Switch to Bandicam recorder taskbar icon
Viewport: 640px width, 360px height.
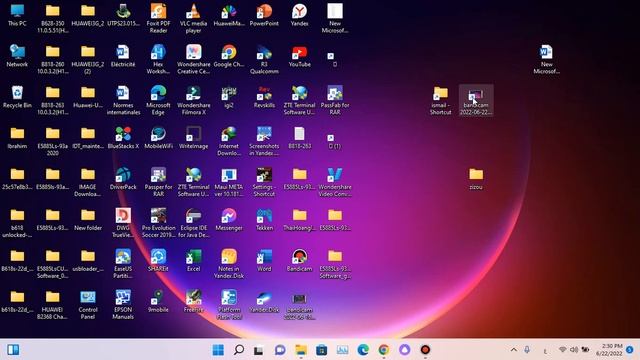[x=425, y=350]
